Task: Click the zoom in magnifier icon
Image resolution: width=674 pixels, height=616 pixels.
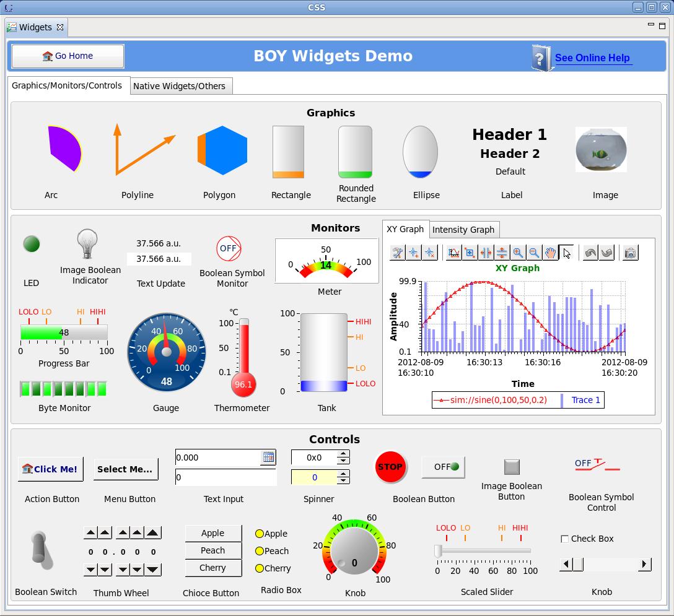Action: [x=518, y=253]
